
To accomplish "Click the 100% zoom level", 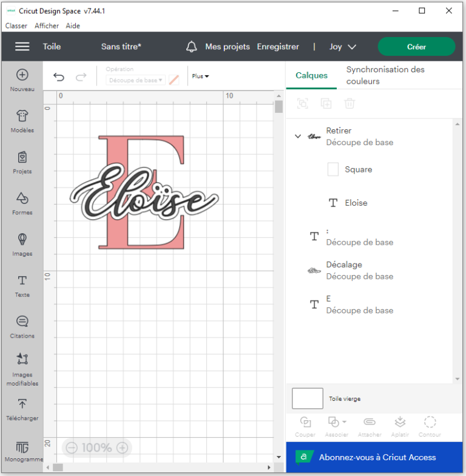I will point(97,448).
